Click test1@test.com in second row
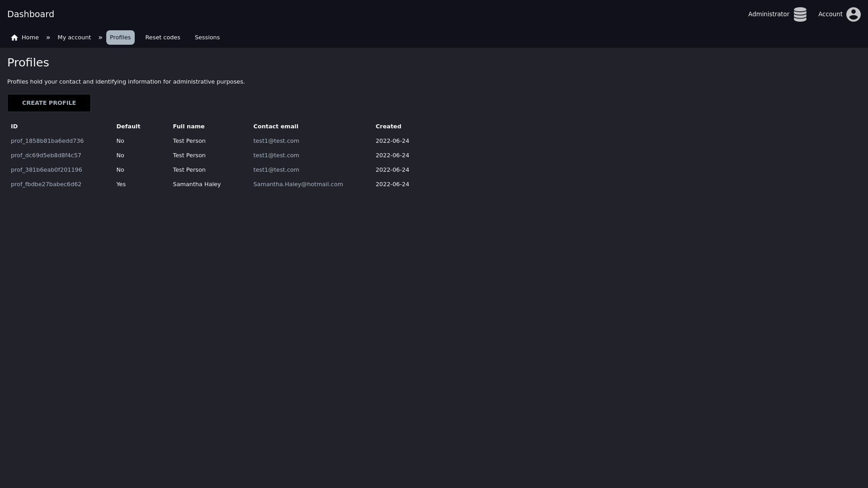Viewport: 868px width, 488px height. pos(276,155)
